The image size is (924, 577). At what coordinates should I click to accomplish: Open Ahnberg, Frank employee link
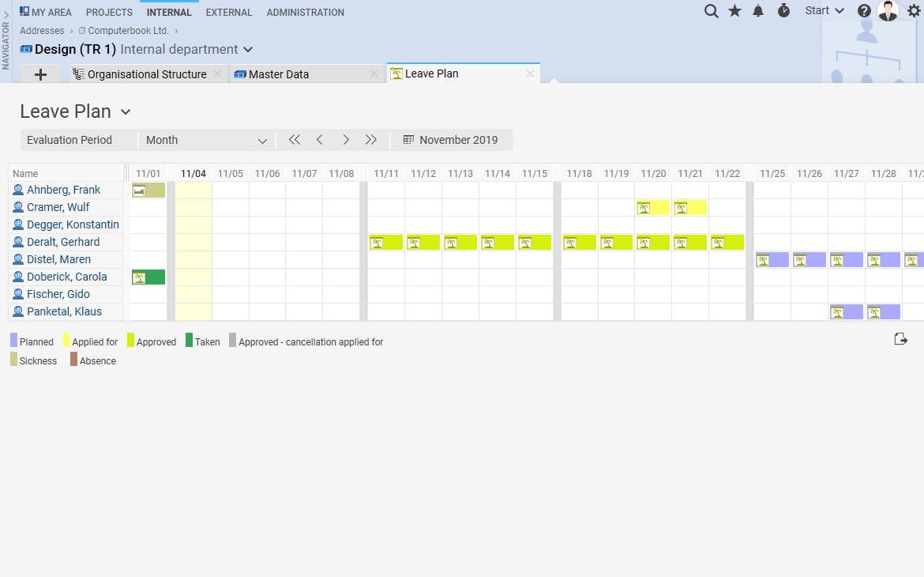tap(63, 190)
